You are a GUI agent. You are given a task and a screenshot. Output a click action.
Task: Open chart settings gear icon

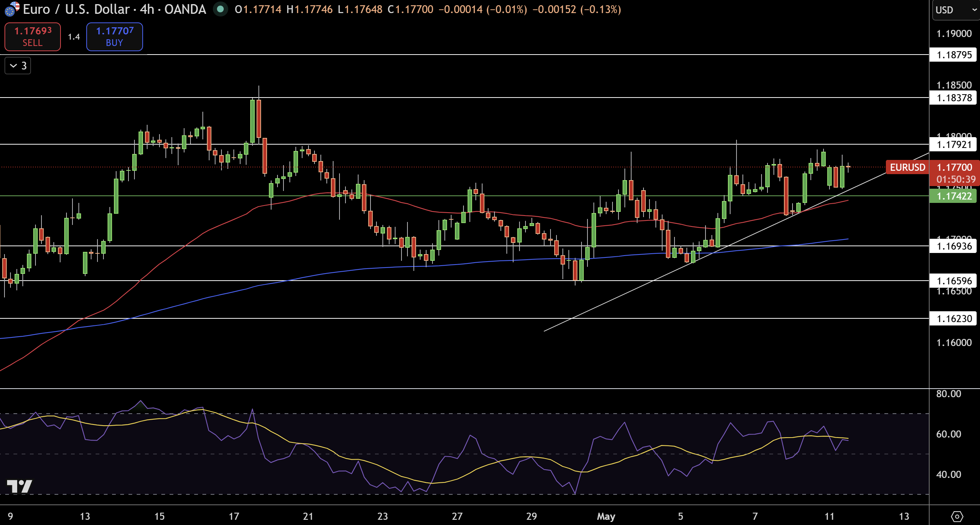coord(957,516)
